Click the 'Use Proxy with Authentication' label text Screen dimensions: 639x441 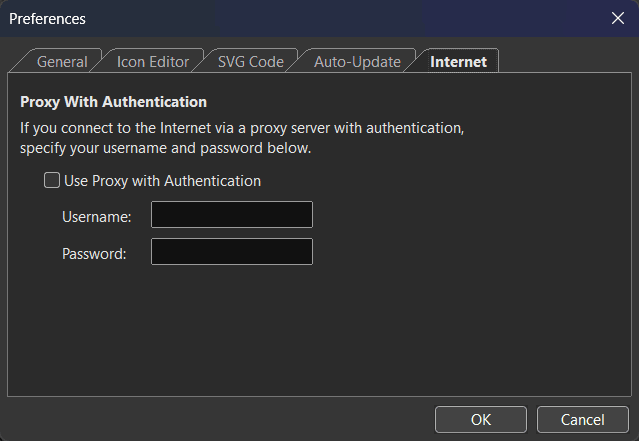pos(162,181)
